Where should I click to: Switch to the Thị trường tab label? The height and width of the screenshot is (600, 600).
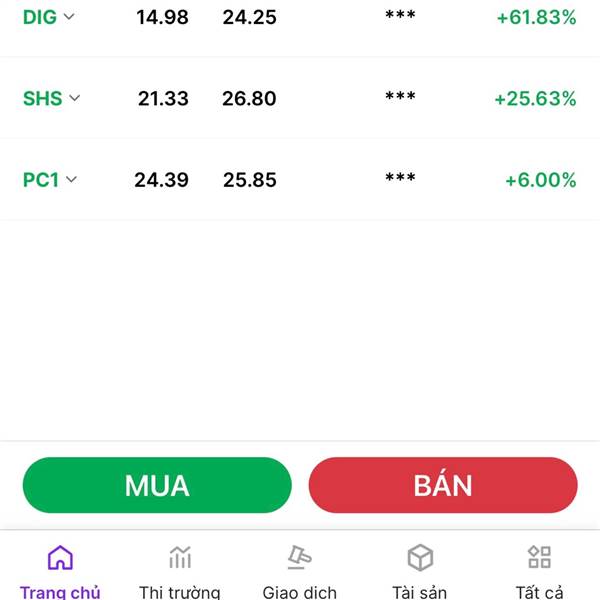click(x=179, y=592)
